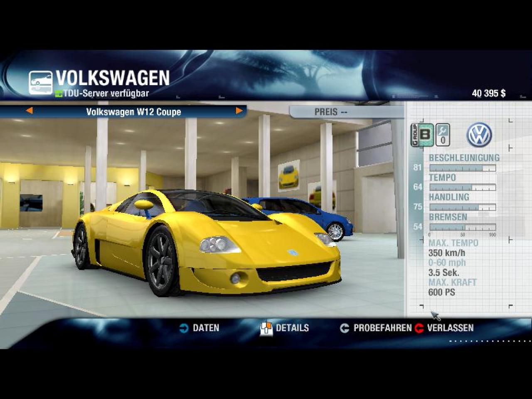Click the '40 395 $' balance

point(489,93)
